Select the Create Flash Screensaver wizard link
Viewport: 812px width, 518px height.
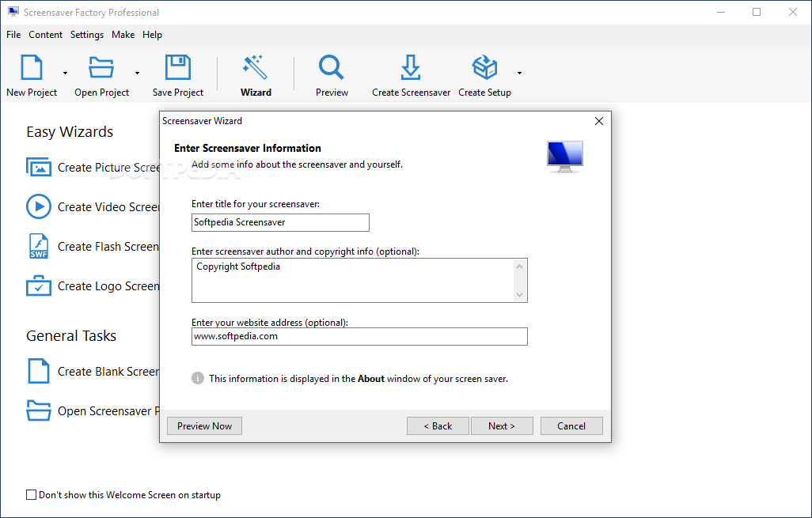point(108,247)
